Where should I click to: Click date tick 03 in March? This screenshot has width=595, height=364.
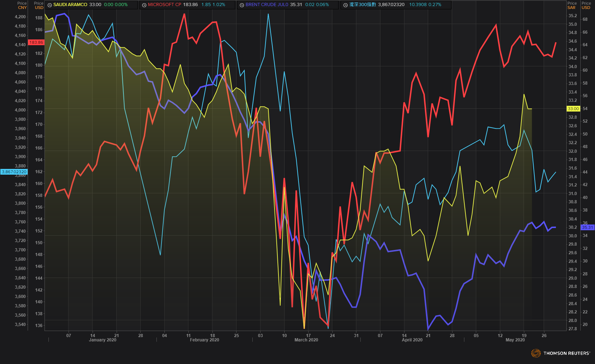click(260, 336)
